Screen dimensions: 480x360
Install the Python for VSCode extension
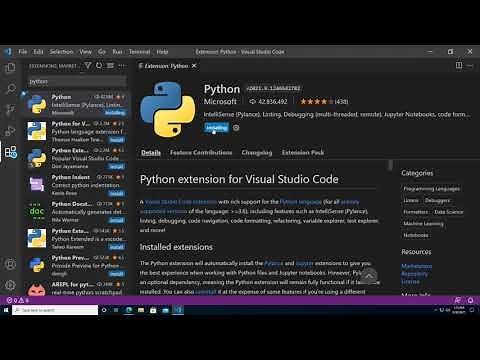click(117, 140)
